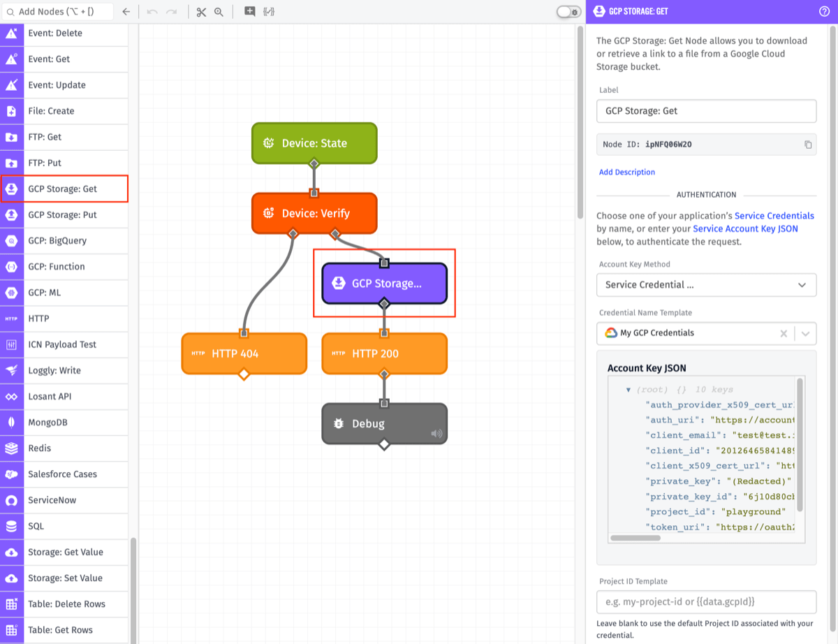This screenshot has width=838, height=644.
Task: Choose Table: Delete Rows palette node
Action: [64, 604]
